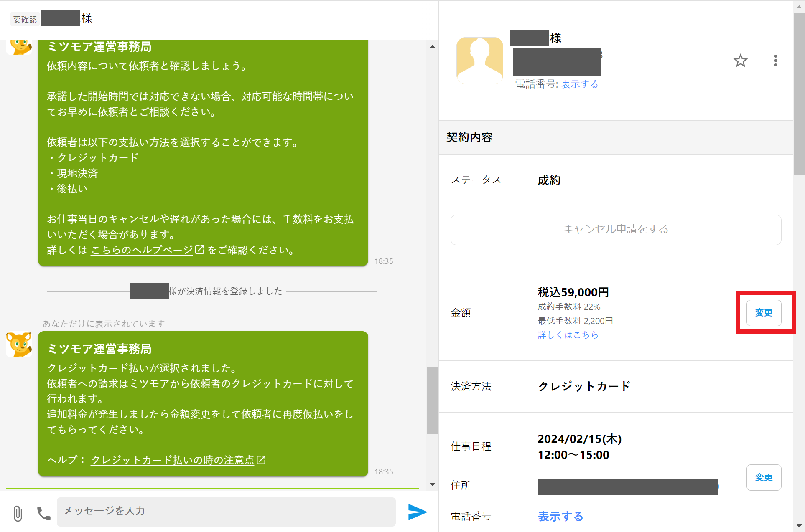Click the details panel scroll-down arrow
This screenshot has height=532, width=805.
(x=799, y=526)
